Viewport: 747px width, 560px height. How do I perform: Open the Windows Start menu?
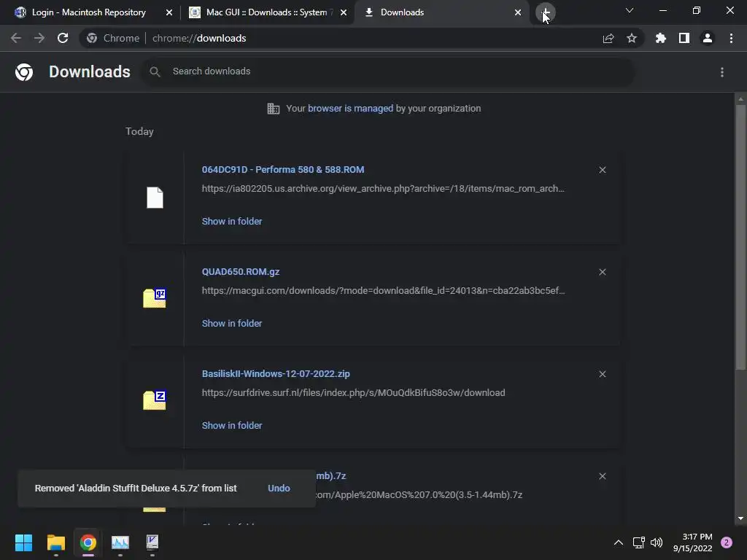[23, 542]
